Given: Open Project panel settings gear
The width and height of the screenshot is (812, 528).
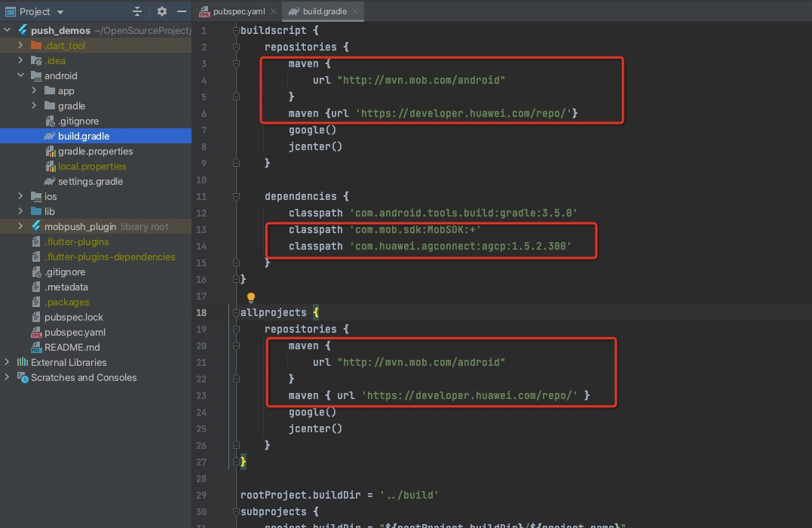Looking at the screenshot, I should (x=161, y=11).
